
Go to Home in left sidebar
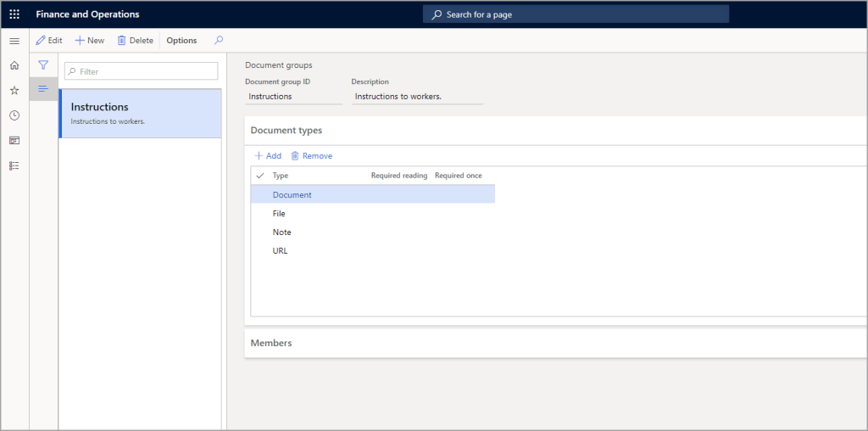pos(14,65)
